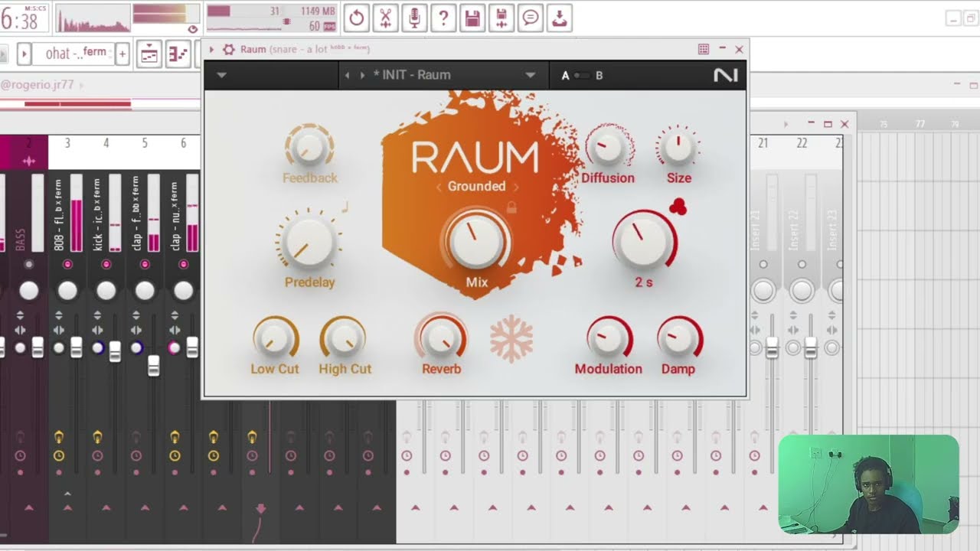Open help with the question mark icon
The height and width of the screenshot is (551, 980).
pos(443,18)
